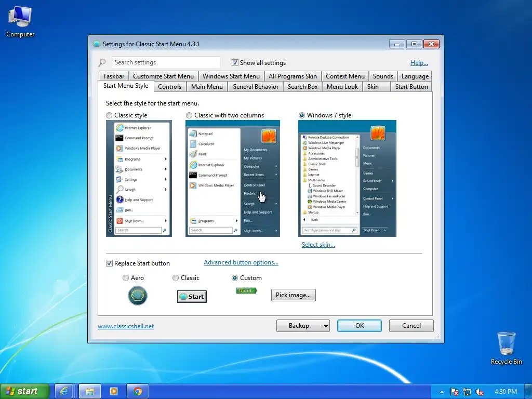Switch to the Controls tab
Screen dimensions: 532x399
click(x=170, y=87)
